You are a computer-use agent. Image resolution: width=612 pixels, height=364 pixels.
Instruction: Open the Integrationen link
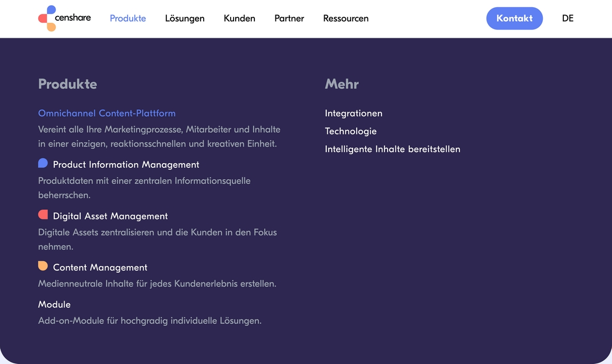(x=354, y=114)
